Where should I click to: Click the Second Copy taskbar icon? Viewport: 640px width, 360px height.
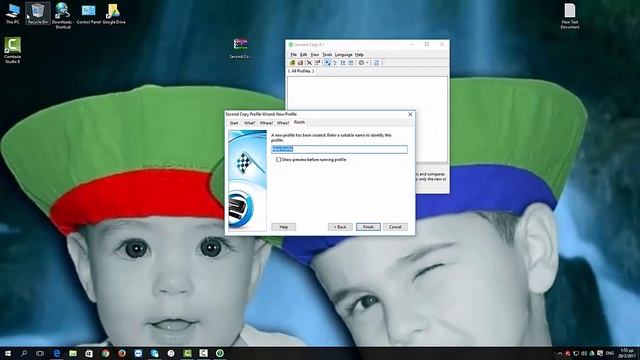click(220, 353)
